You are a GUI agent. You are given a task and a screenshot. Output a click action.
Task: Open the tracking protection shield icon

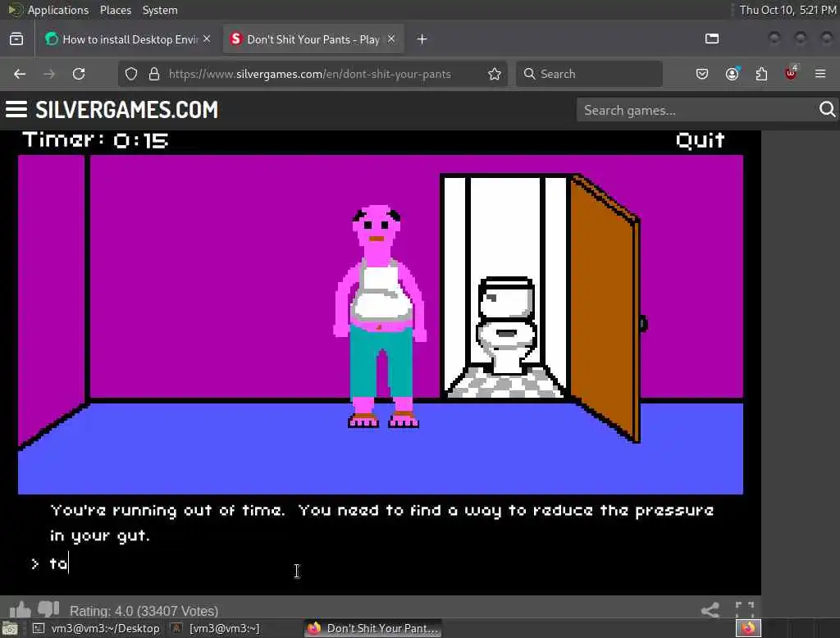click(x=131, y=74)
